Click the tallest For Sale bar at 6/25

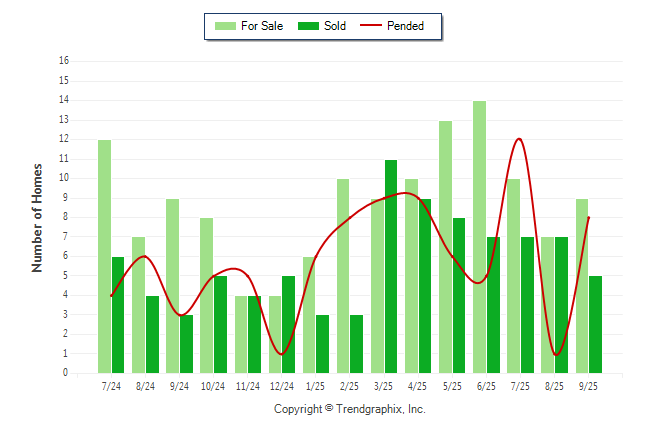pyautogui.click(x=480, y=237)
